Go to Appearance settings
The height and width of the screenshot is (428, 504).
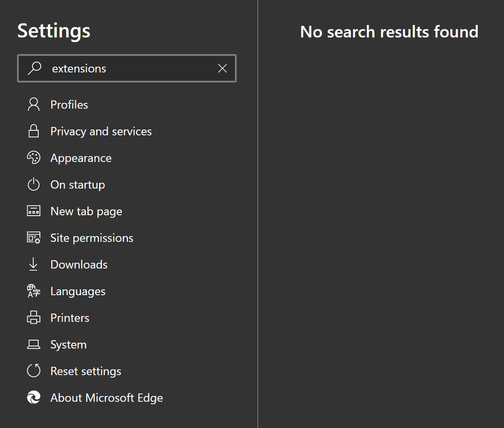click(81, 158)
